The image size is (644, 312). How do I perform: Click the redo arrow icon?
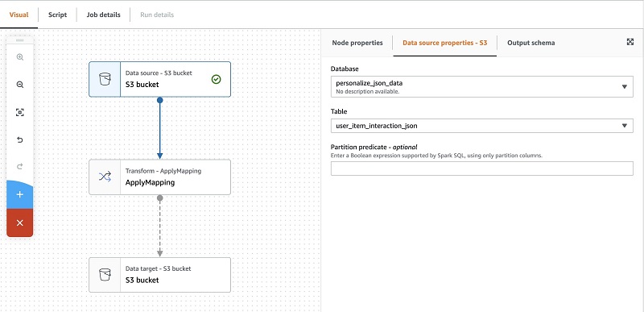tap(19, 167)
